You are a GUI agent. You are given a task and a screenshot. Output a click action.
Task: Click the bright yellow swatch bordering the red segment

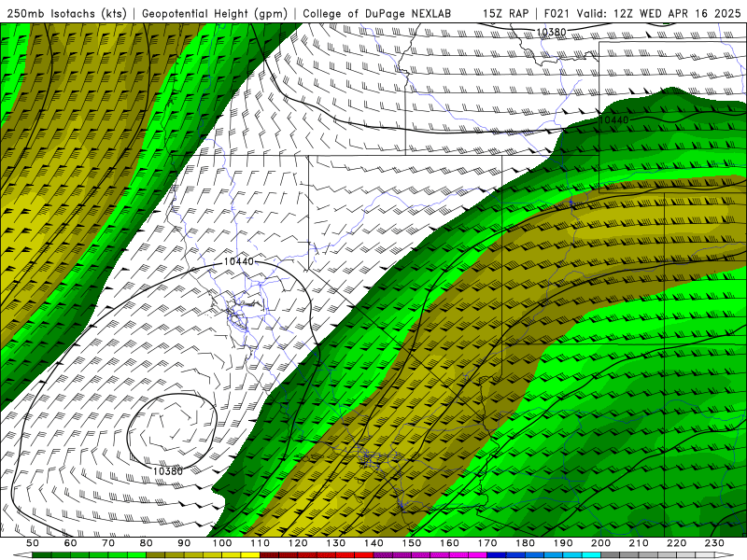250,555
